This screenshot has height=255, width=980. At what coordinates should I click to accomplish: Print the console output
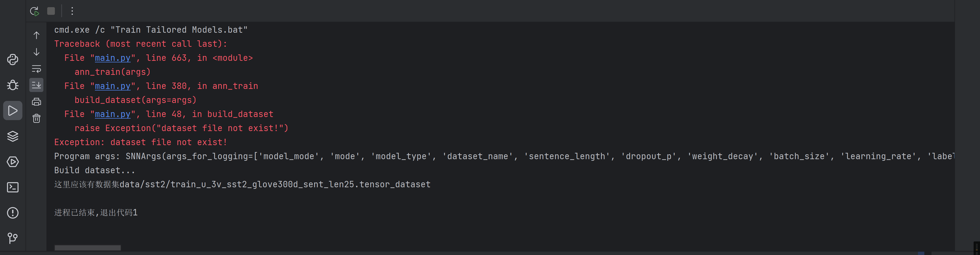[x=36, y=102]
